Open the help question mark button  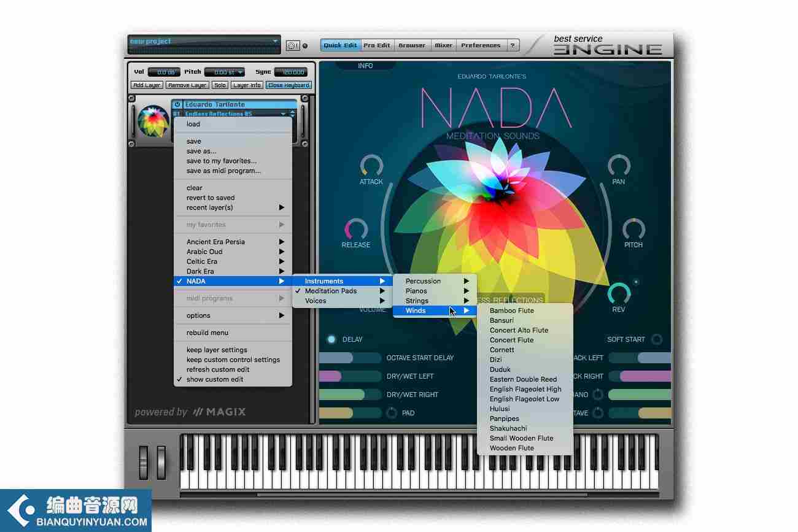(x=513, y=45)
